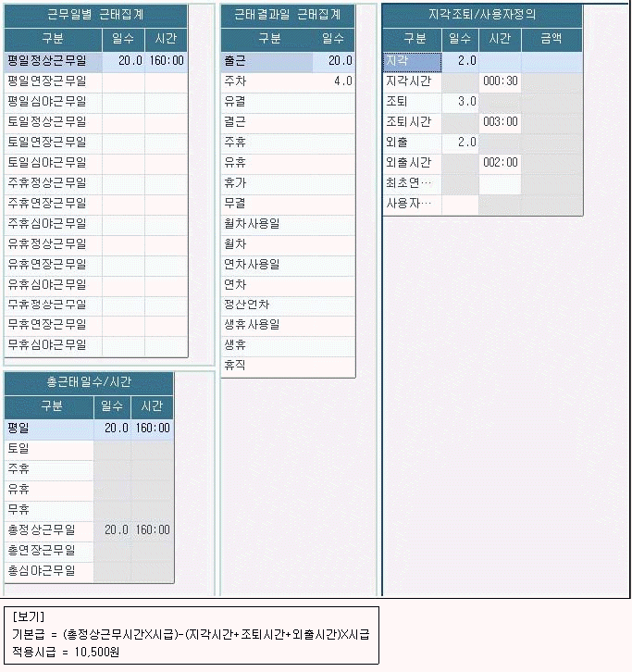Image resolution: width=632 pixels, height=672 pixels.
Task: Select the 출근 row label
Action: (x=235, y=61)
